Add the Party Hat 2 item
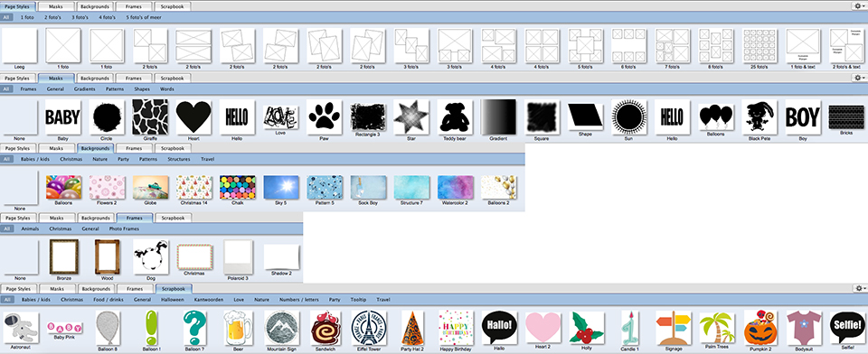The image size is (868, 354). coord(412,328)
